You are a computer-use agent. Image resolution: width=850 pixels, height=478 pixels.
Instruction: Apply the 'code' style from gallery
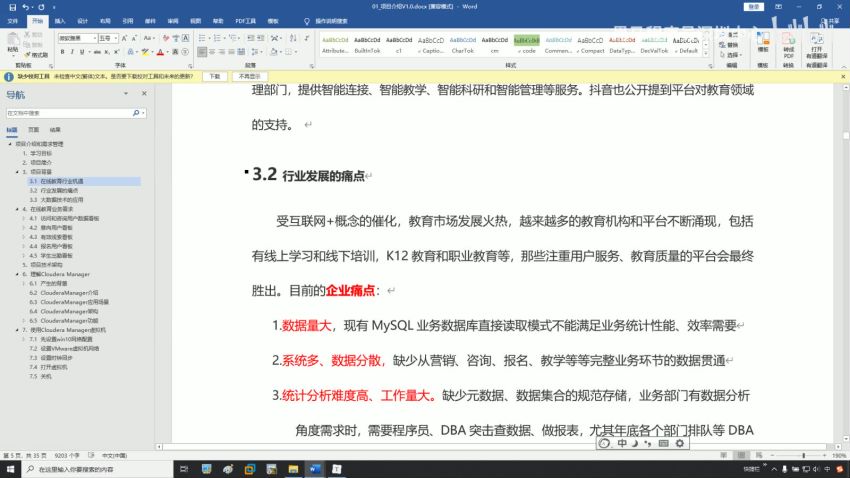(526, 44)
